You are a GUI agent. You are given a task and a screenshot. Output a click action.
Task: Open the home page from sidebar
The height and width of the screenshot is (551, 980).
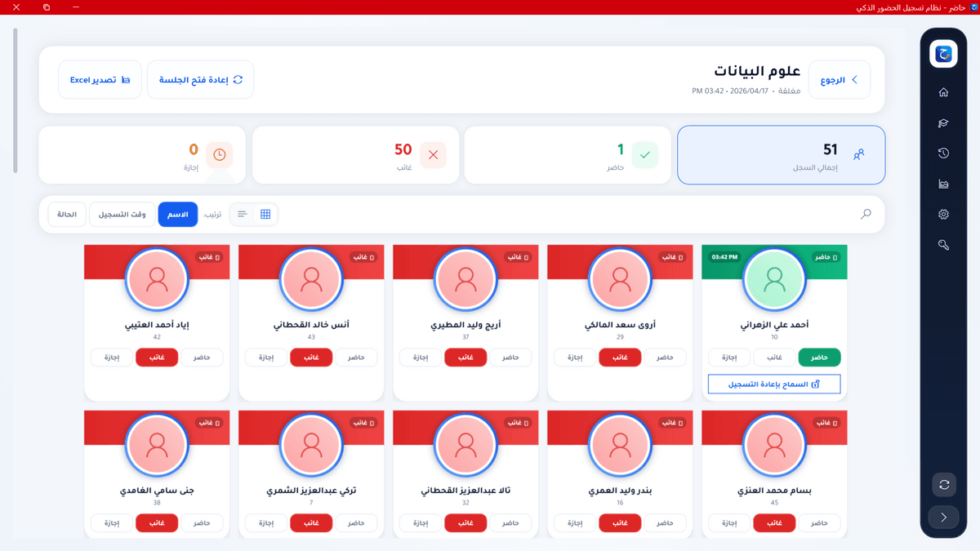coord(943,92)
